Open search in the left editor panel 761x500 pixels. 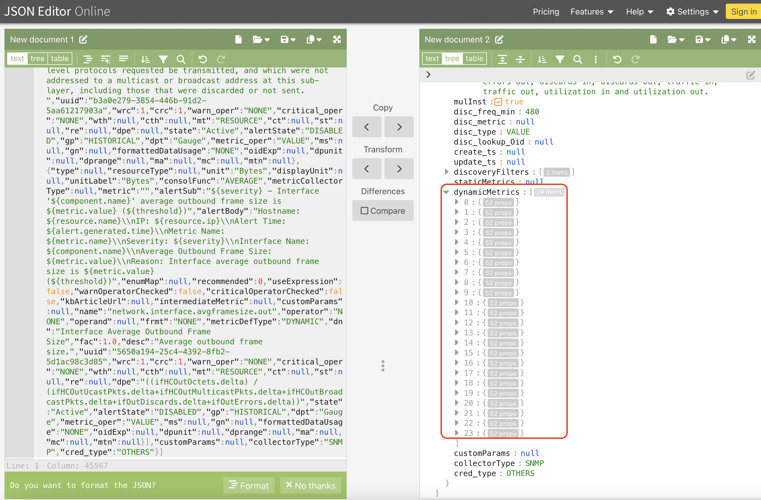pos(181,59)
